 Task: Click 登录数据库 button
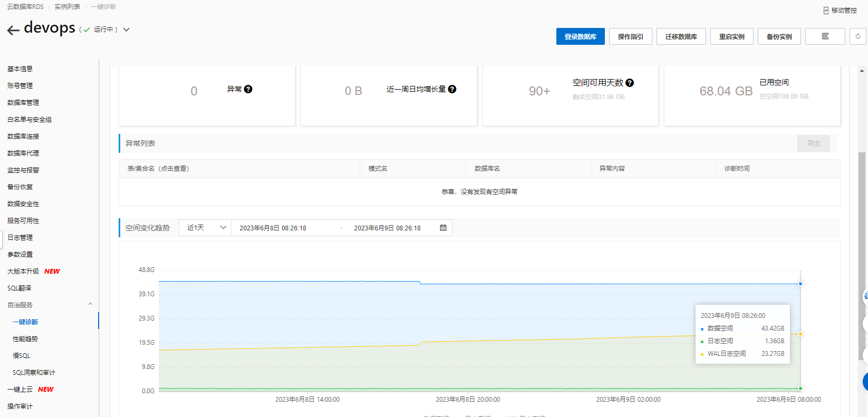coord(581,36)
